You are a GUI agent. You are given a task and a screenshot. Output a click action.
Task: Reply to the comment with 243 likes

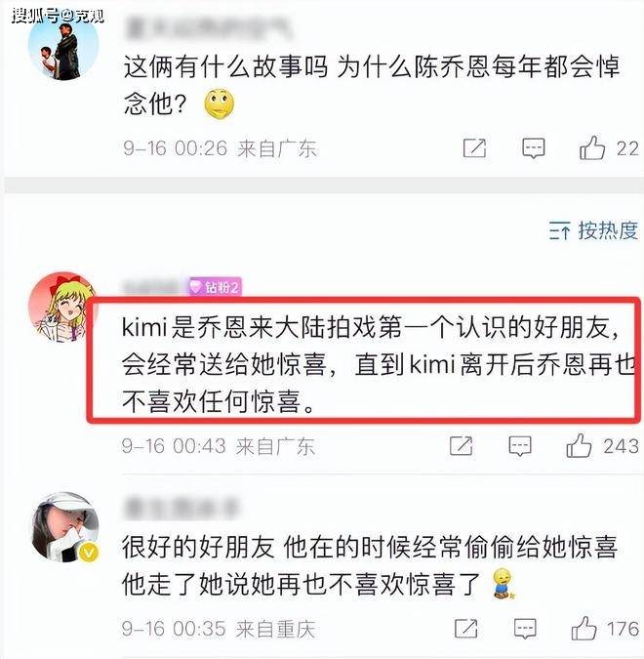[x=520, y=446]
